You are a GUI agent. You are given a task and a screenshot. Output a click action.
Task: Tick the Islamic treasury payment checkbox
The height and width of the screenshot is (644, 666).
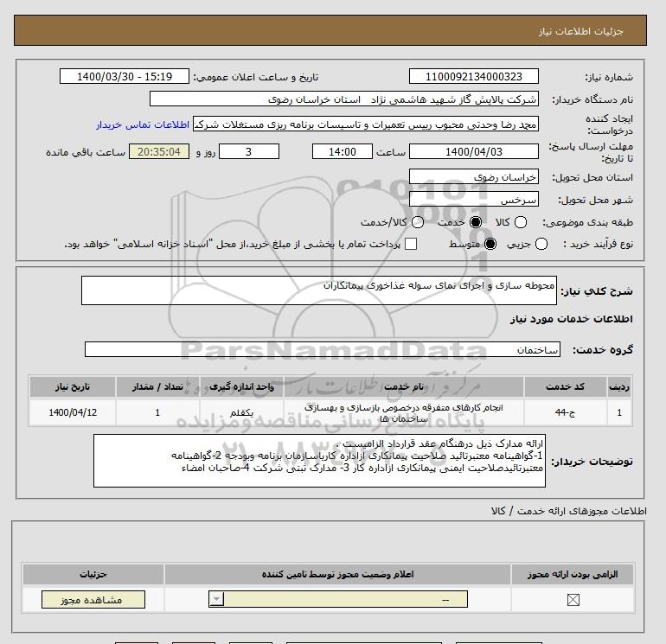[411, 244]
